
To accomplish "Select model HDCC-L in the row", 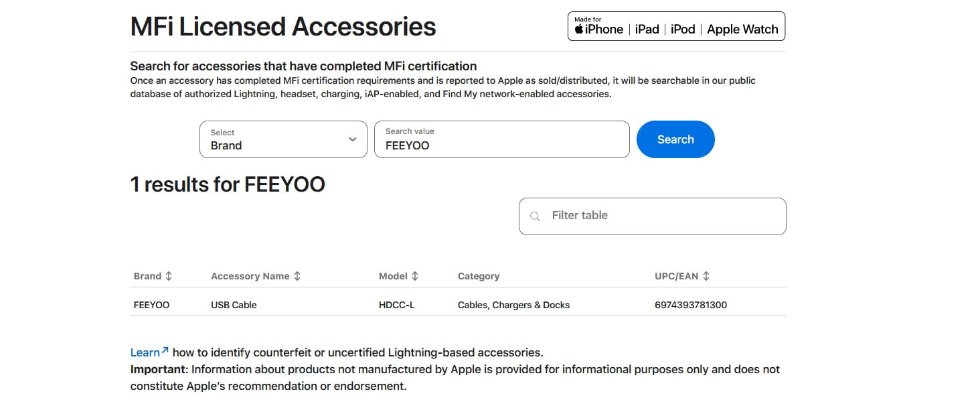I will [397, 305].
